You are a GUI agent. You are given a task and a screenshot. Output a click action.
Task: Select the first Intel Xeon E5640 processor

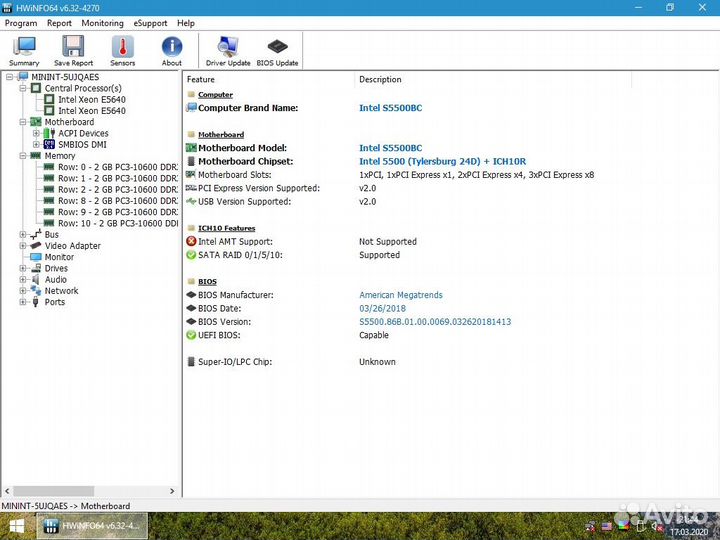[91, 99]
